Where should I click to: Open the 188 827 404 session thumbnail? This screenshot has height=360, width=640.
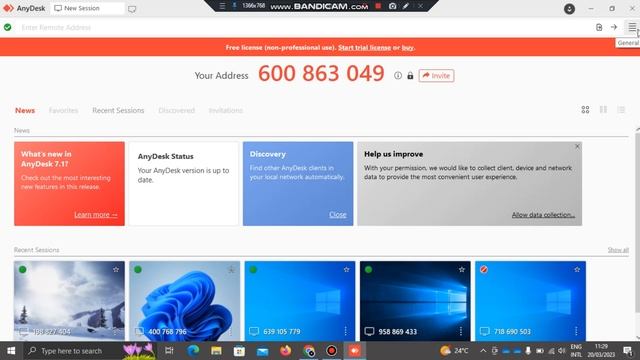pyautogui.click(x=69, y=301)
